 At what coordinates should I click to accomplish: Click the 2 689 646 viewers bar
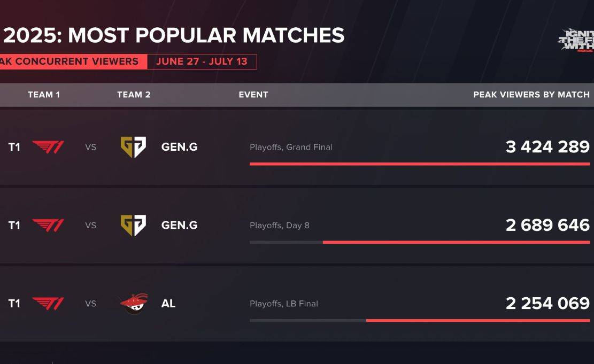(457, 242)
